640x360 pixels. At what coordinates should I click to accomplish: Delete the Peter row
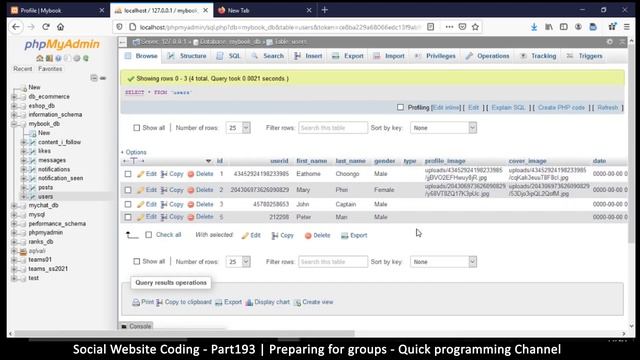click(200, 217)
